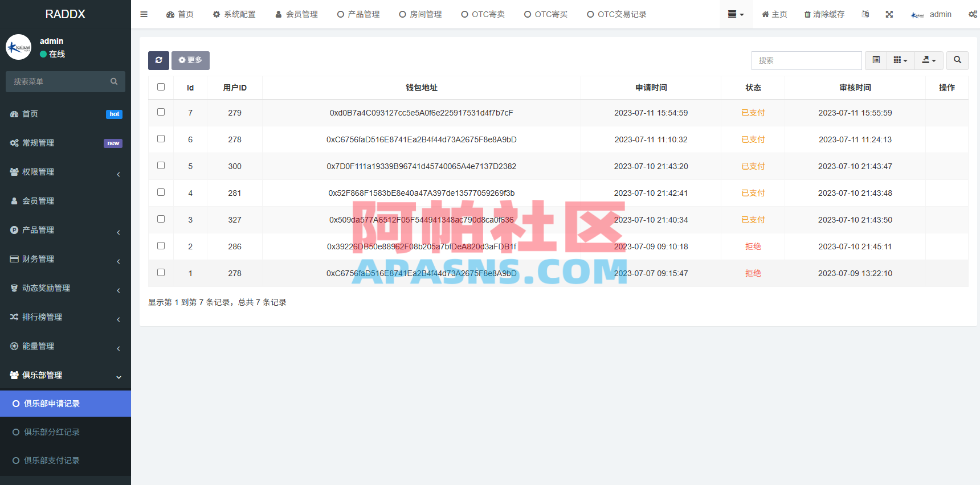Expand 权限管理 in the sidebar
This screenshot has width=980, height=485.
[66, 172]
